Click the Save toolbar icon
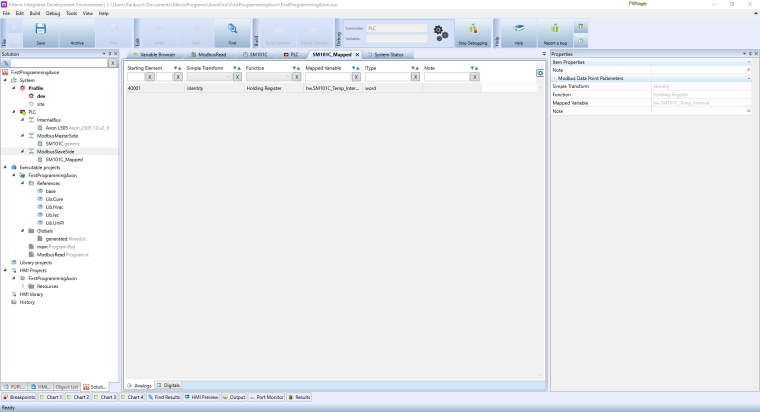760x412 pixels. 41,29
